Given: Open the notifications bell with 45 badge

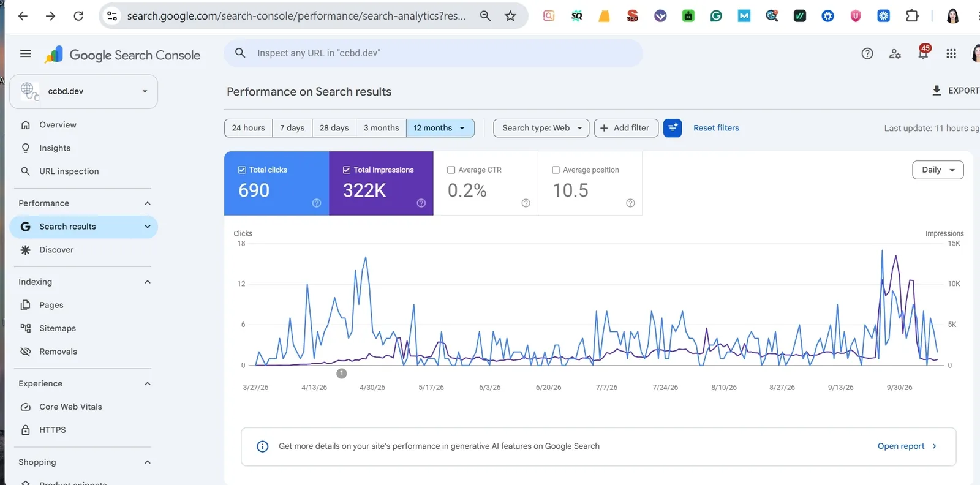Looking at the screenshot, I should (x=923, y=53).
